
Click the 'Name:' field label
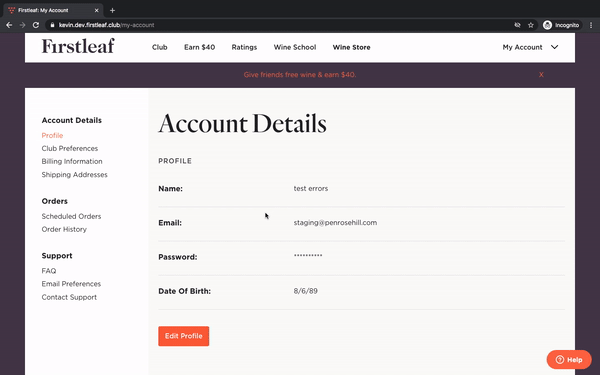click(170, 189)
